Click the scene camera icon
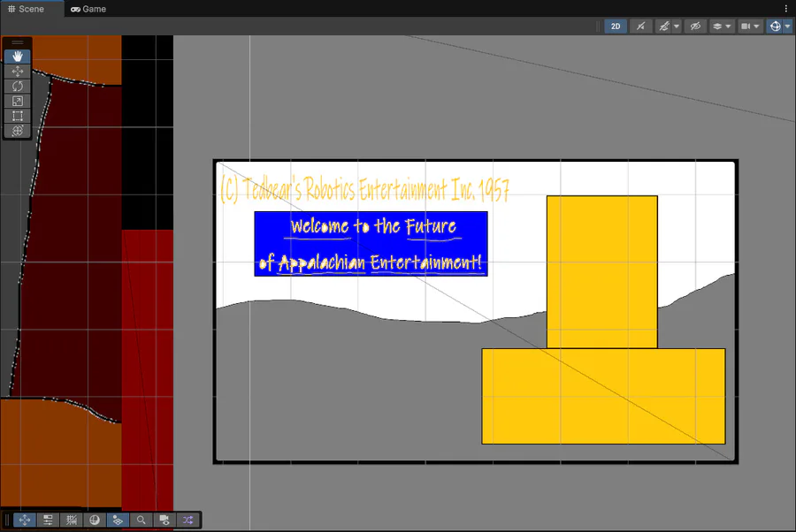Screen dimensions: 796x532 coord(746,27)
